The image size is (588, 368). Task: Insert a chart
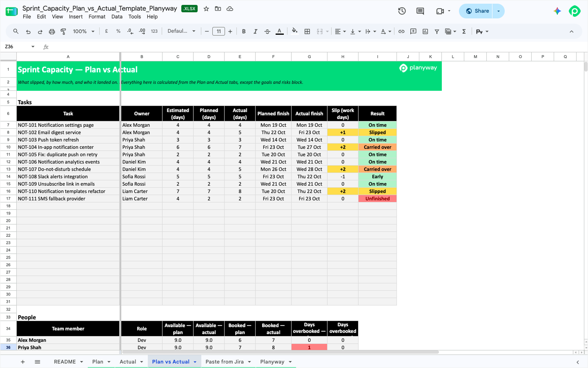coord(425,31)
